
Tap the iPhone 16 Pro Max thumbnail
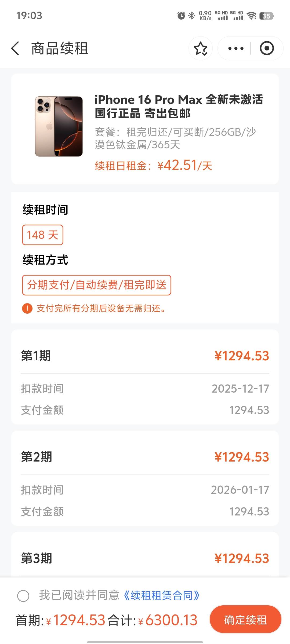[x=59, y=126]
